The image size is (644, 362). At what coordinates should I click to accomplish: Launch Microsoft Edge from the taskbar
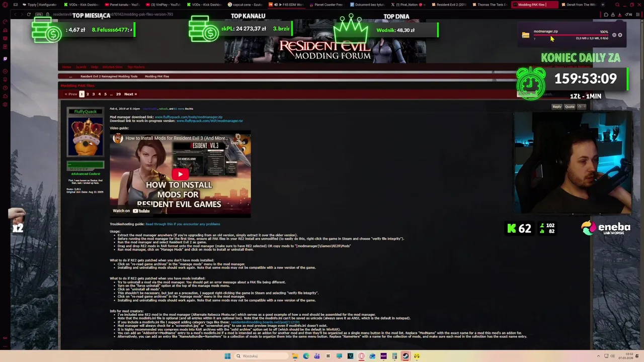coord(306,356)
